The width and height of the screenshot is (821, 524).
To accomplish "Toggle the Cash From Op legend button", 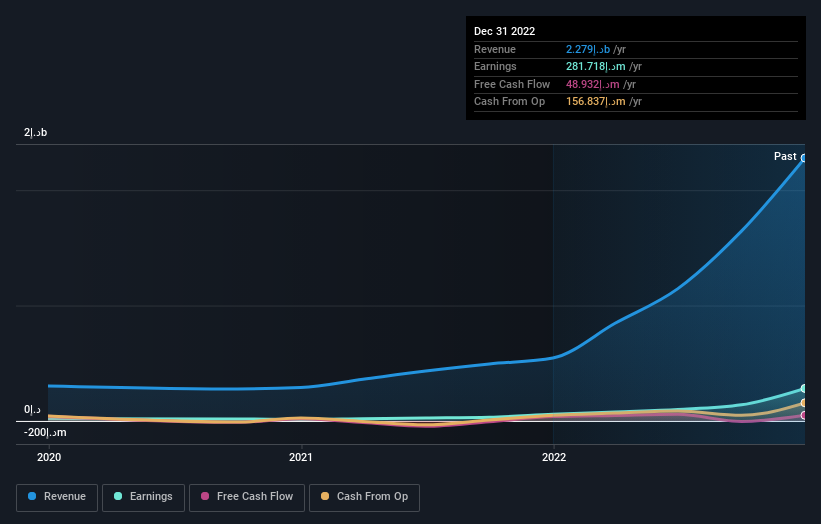I will (364, 497).
